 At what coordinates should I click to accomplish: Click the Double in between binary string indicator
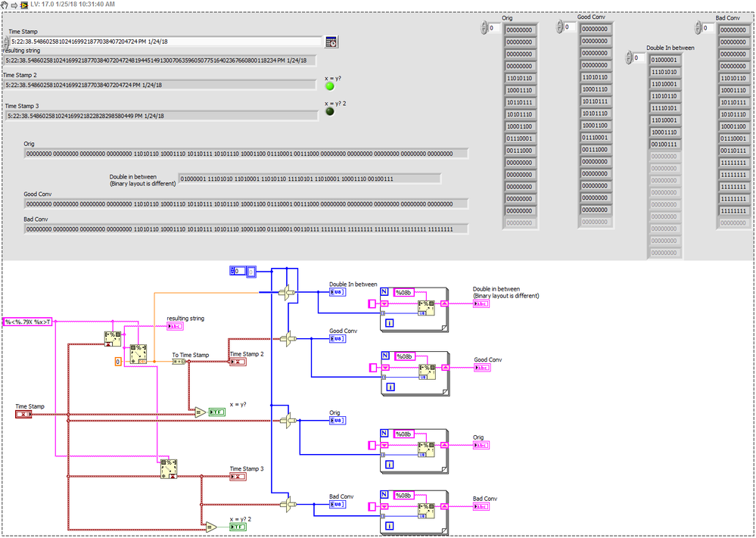310,179
